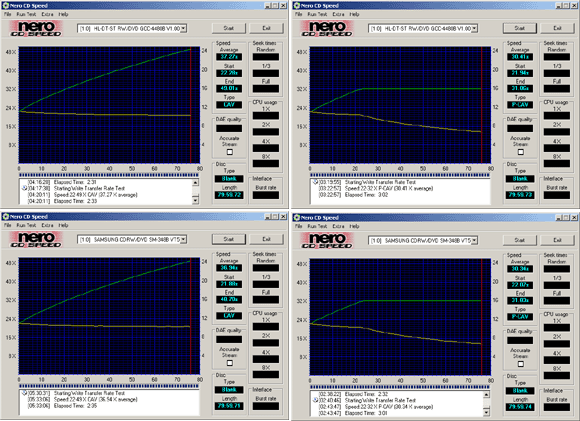Click the log scroll-down arrow in the Samsung P-CAV window
580x421 pixels.
pos(487,412)
